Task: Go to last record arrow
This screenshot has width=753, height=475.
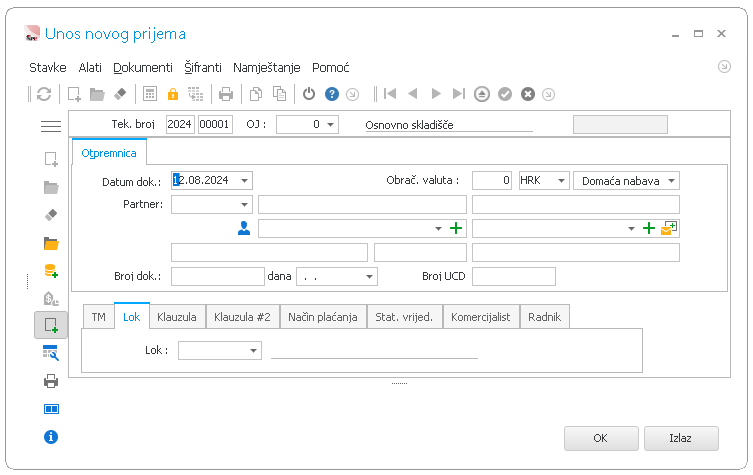Action: (x=459, y=94)
